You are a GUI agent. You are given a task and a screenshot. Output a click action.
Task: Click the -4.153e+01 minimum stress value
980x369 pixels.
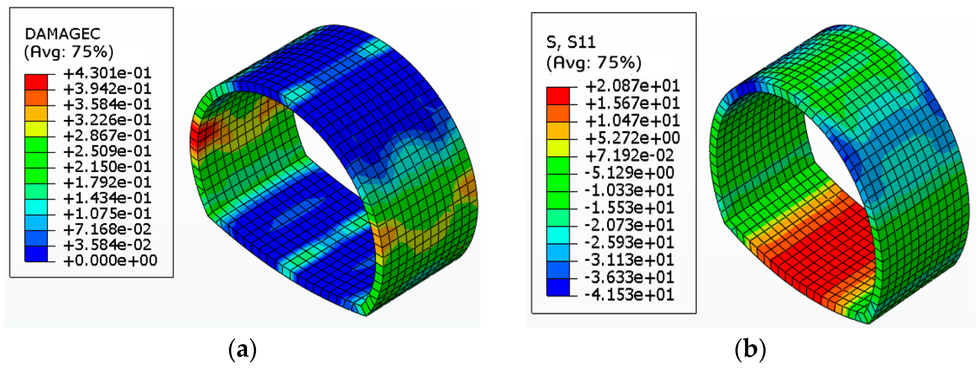(x=629, y=295)
